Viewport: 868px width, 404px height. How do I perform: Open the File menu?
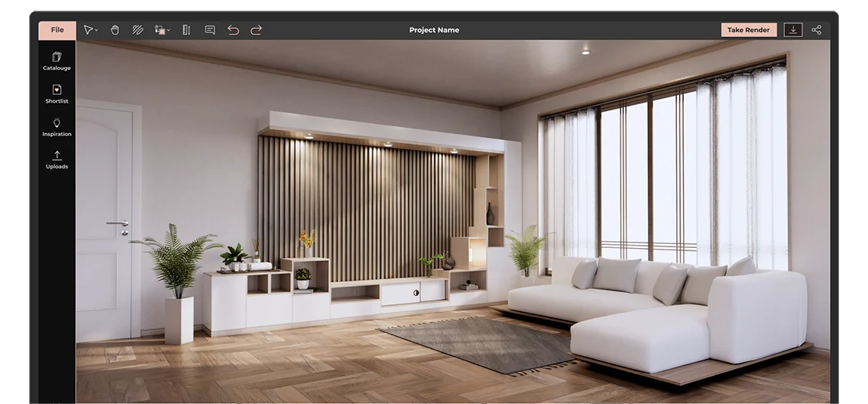[x=57, y=30]
